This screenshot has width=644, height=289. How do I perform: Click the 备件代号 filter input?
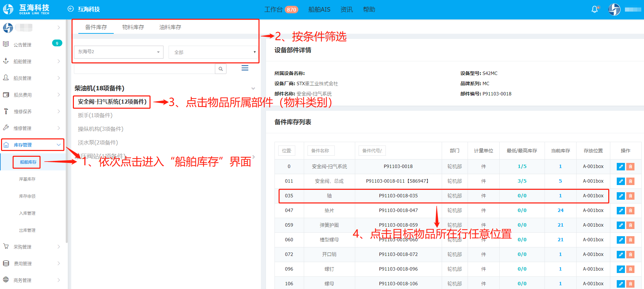372,151
